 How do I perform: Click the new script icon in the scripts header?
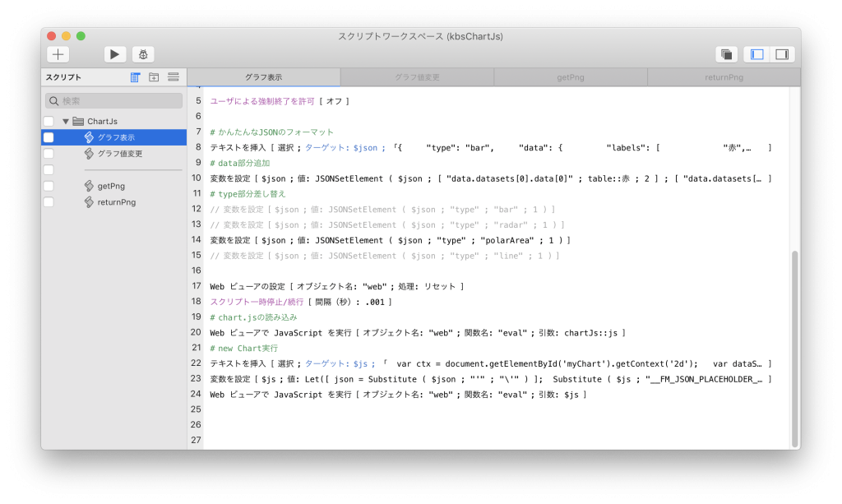click(x=136, y=77)
